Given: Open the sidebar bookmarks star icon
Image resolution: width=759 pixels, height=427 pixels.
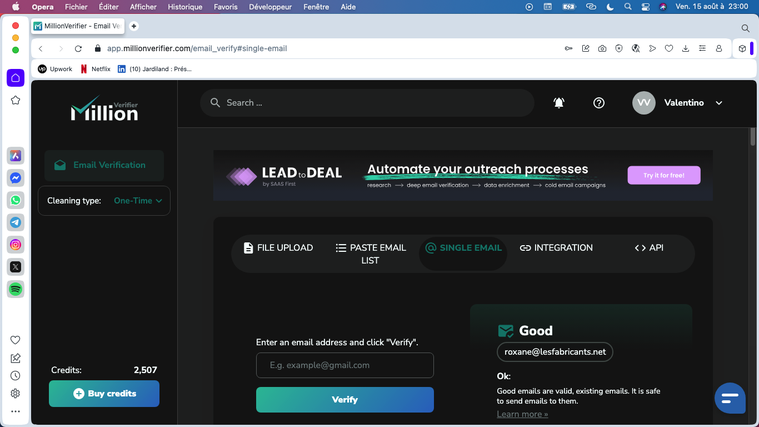Looking at the screenshot, I should [15, 100].
